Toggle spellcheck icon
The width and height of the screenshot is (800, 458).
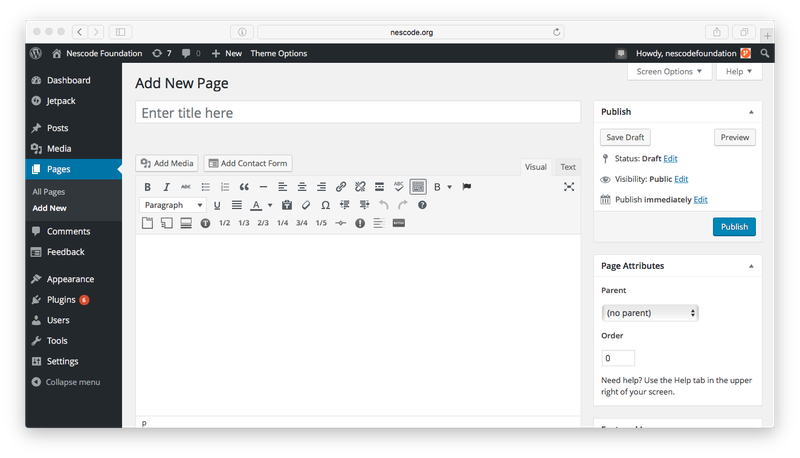[398, 187]
